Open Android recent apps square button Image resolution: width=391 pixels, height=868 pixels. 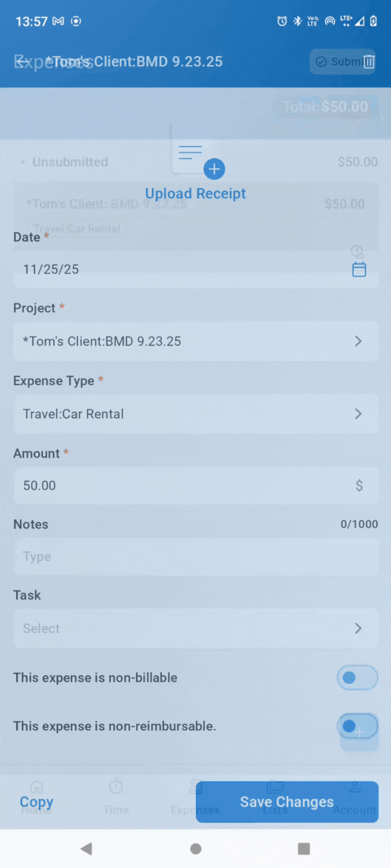click(x=304, y=849)
